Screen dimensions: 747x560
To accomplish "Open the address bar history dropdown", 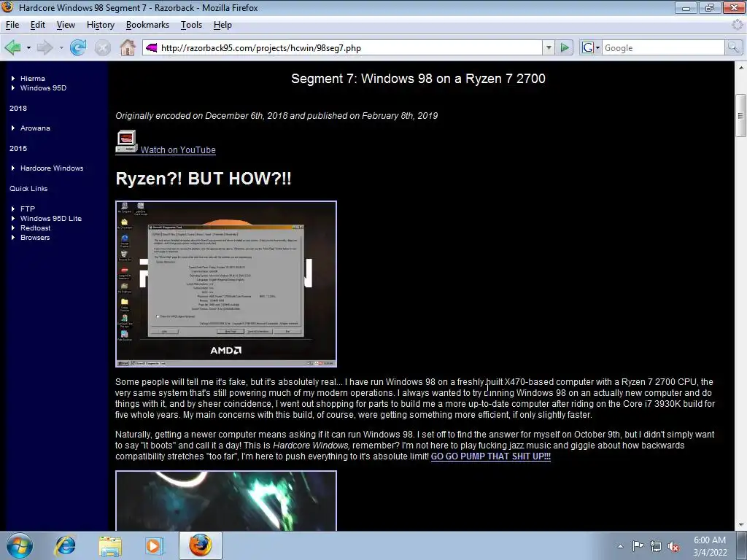I will 549,47.
